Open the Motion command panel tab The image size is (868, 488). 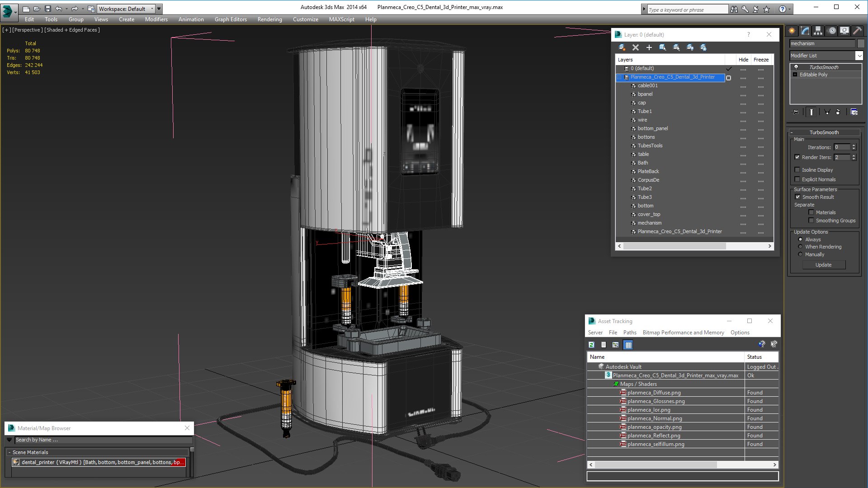coord(832,31)
